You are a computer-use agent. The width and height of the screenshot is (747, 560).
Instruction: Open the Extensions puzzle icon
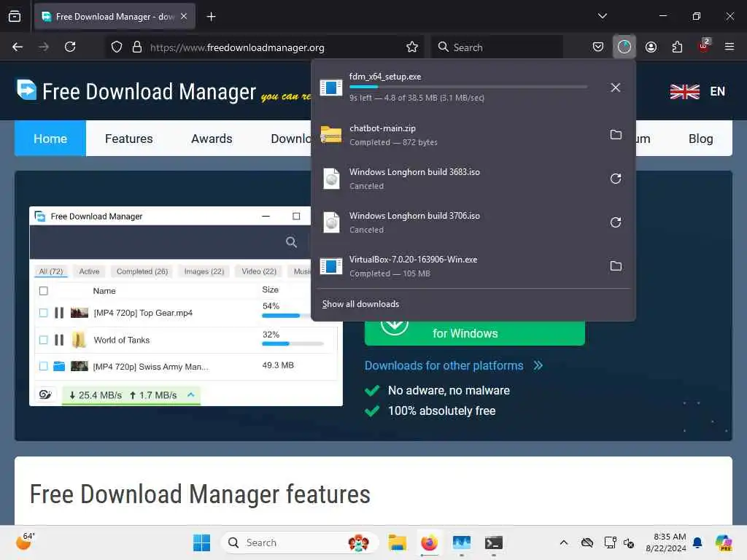tap(677, 47)
